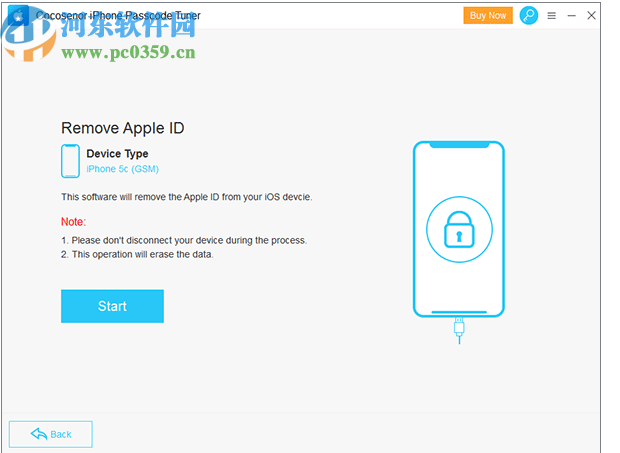Click the small device type phone icon

pyautogui.click(x=70, y=161)
